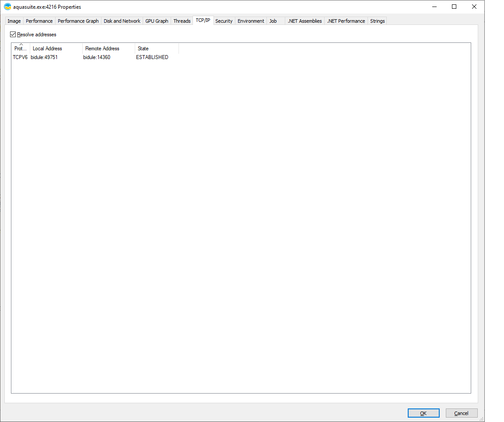Select the TCP/IP tab
This screenshot has height=422, width=504.
click(203, 20)
